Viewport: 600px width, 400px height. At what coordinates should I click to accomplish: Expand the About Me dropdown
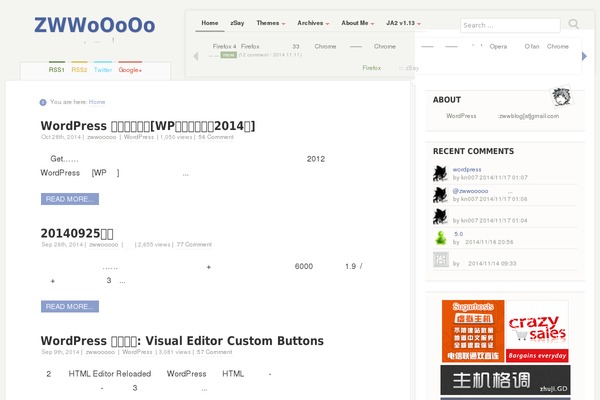[x=357, y=23]
